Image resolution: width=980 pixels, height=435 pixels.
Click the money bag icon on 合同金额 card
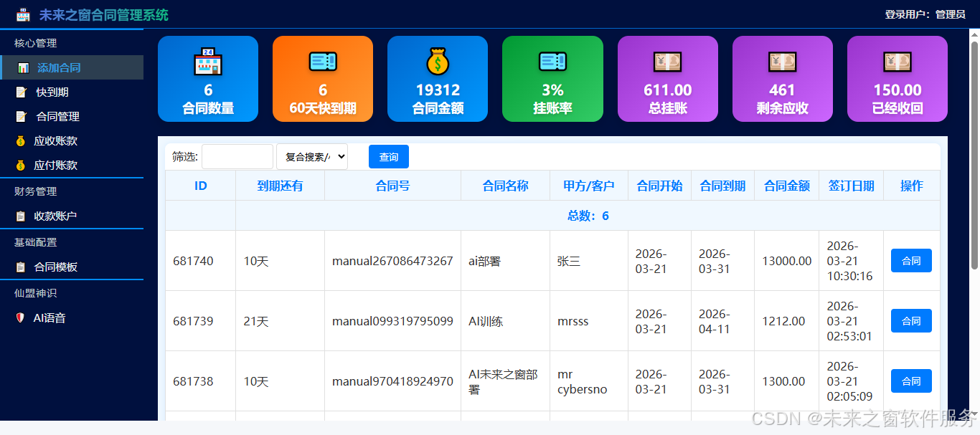point(438,62)
